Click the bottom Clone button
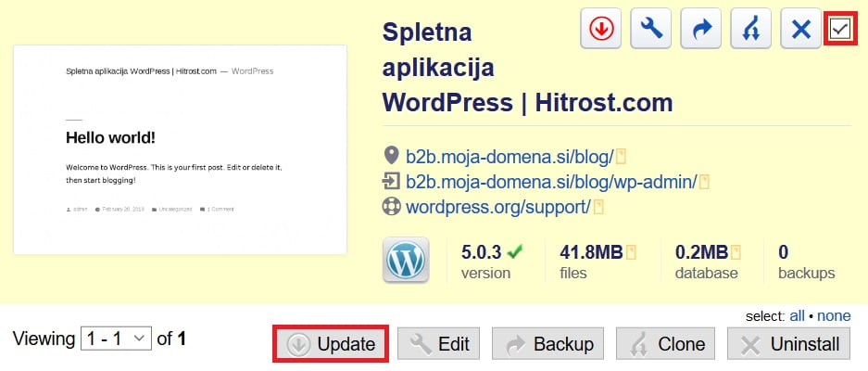 coord(665,344)
